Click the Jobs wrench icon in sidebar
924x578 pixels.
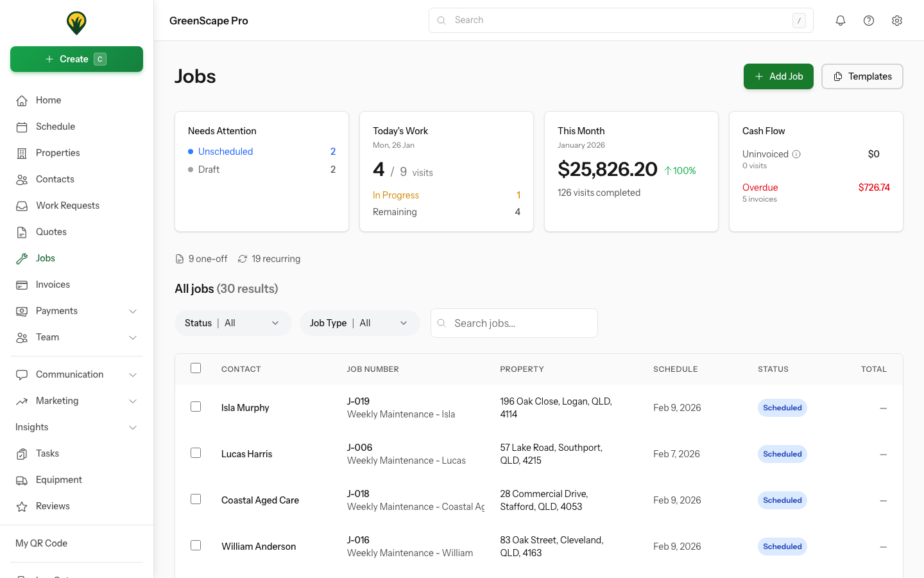[x=22, y=258]
